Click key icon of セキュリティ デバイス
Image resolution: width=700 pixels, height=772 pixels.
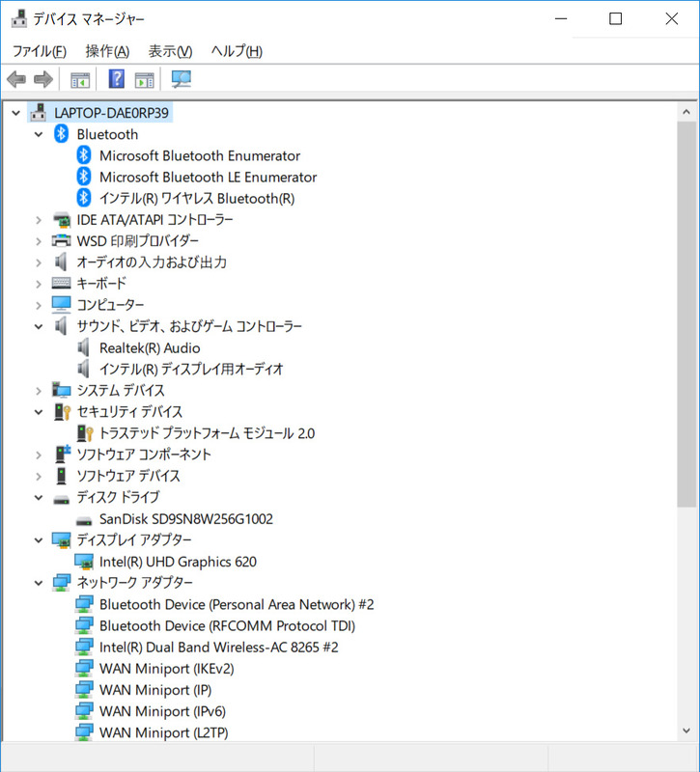[x=63, y=412]
